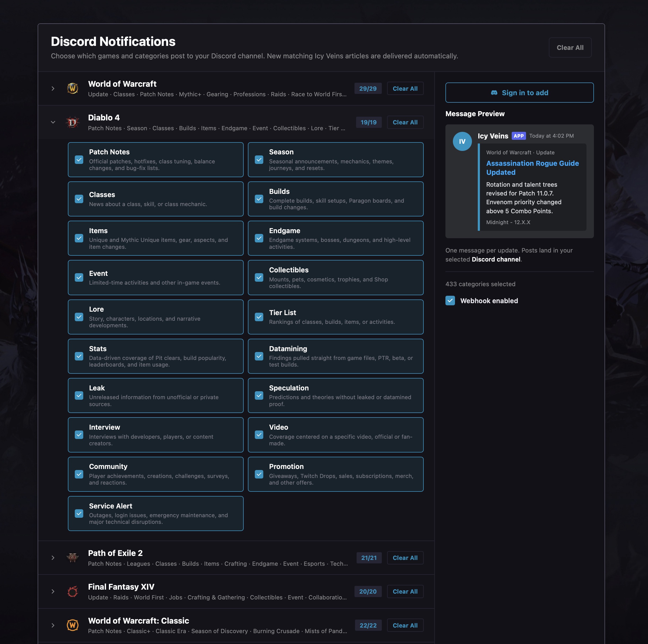Open the Assassination Rogue Guide Updated link
Image resolution: width=648 pixels, height=644 pixels.
point(532,168)
